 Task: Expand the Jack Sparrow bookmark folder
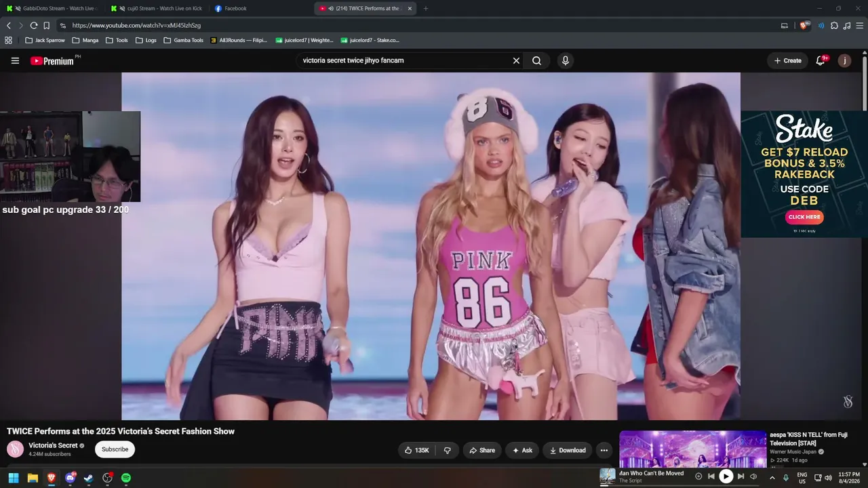pyautogui.click(x=45, y=40)
